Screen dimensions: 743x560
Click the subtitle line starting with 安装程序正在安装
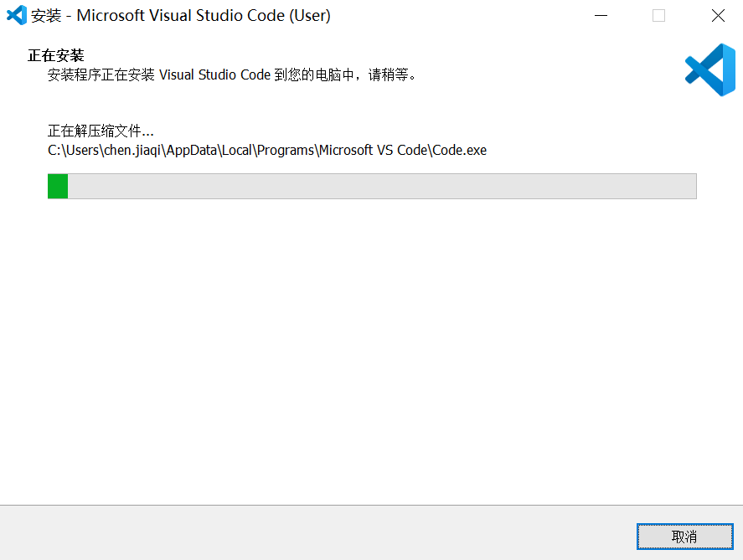tap(232, 75)
